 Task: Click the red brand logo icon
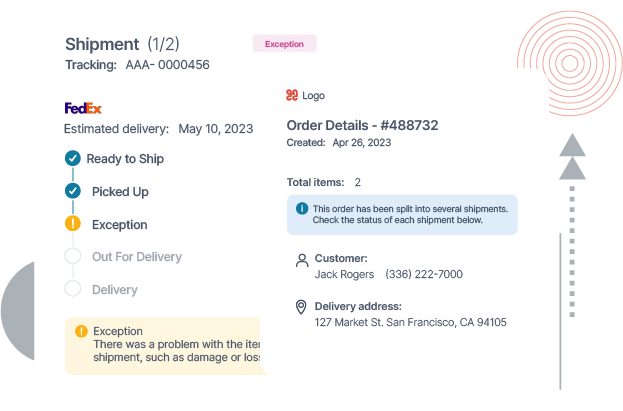292,95
